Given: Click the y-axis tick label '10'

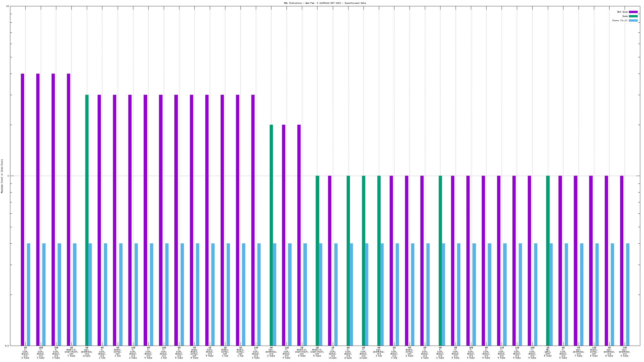Looking at the screenshot, I should tap(8, 6).
